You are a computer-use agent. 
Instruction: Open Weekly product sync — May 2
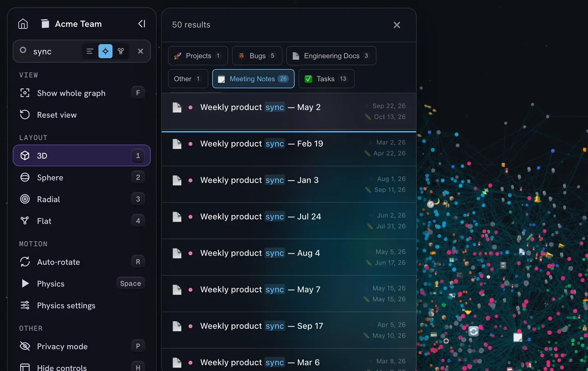click(x=289, y=112)
